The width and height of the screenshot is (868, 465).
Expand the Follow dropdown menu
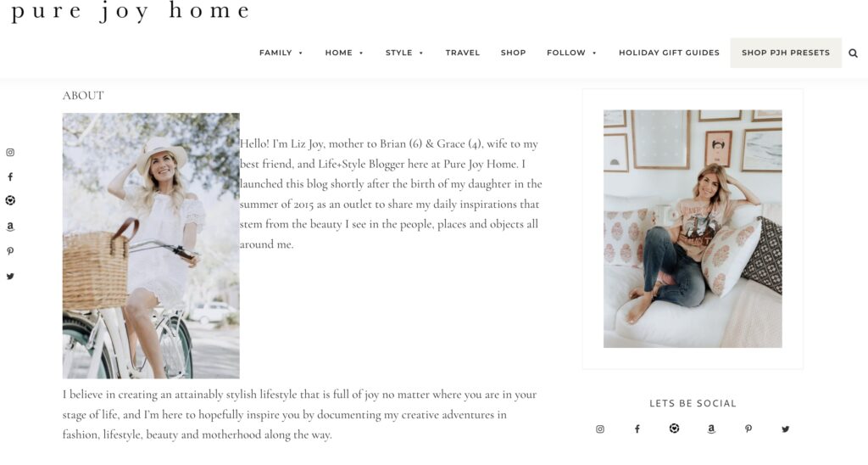(572, 53)
